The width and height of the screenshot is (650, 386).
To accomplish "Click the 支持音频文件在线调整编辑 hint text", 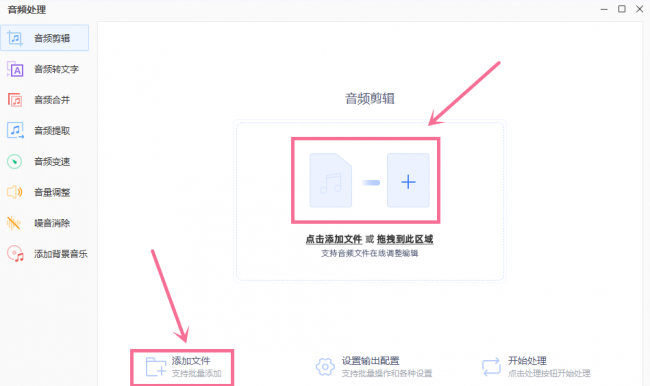I will (369, 253).
